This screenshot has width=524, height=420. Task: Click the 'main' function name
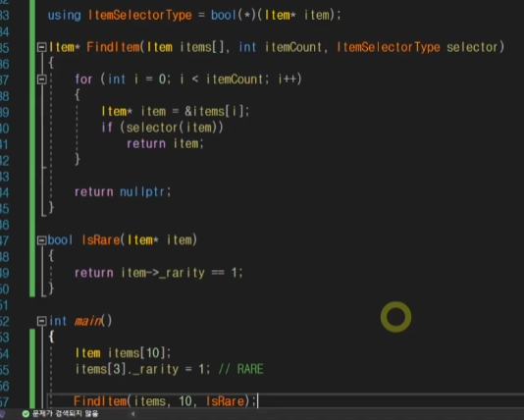point(88,321)
